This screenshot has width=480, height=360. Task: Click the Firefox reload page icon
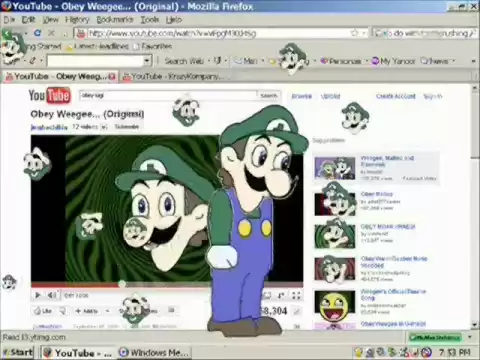tap(37, 33)
